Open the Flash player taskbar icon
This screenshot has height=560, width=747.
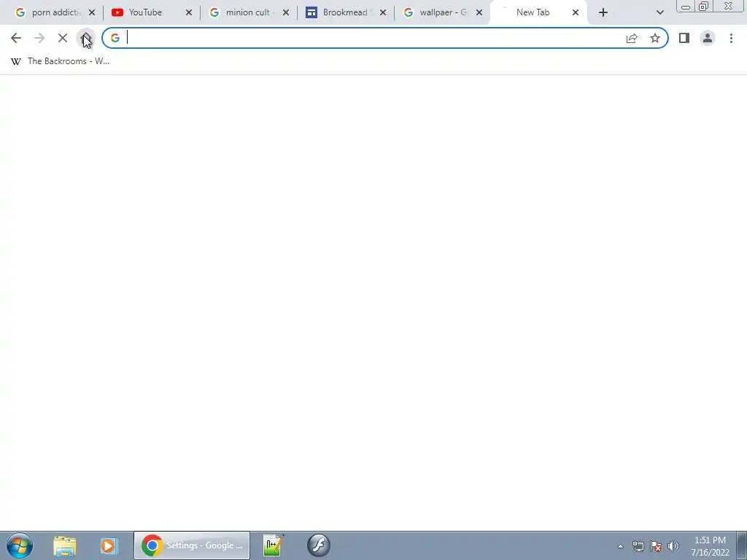[x=319, y=545]
